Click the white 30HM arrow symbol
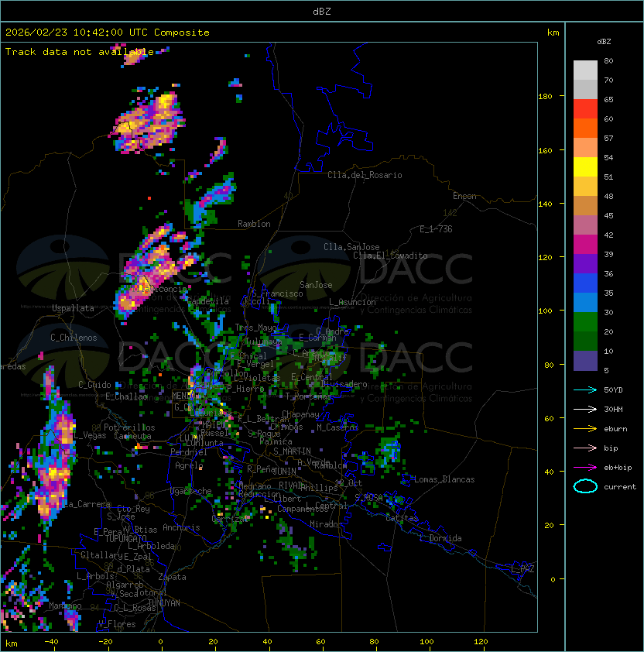Image resolution: width=644 pixels, height=652 pixels. (x=585, y=409)
